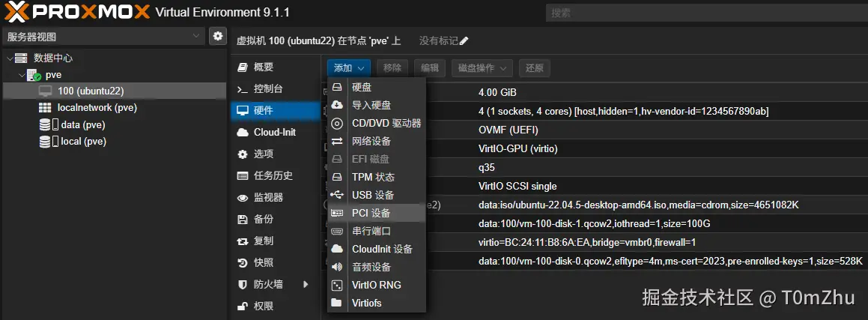Click the PCI device card icon
Screen dimensions: 868x320
coord(337,213)
